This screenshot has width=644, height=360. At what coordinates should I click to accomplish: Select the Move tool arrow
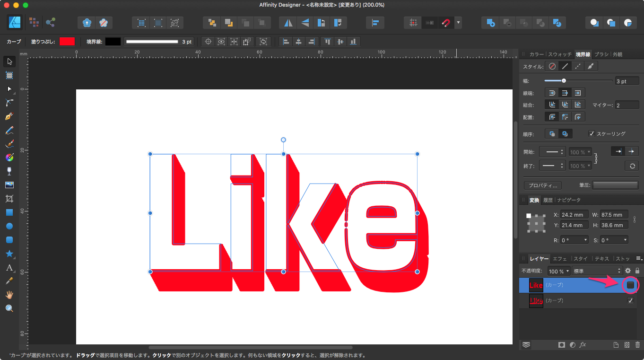point(9,61)
